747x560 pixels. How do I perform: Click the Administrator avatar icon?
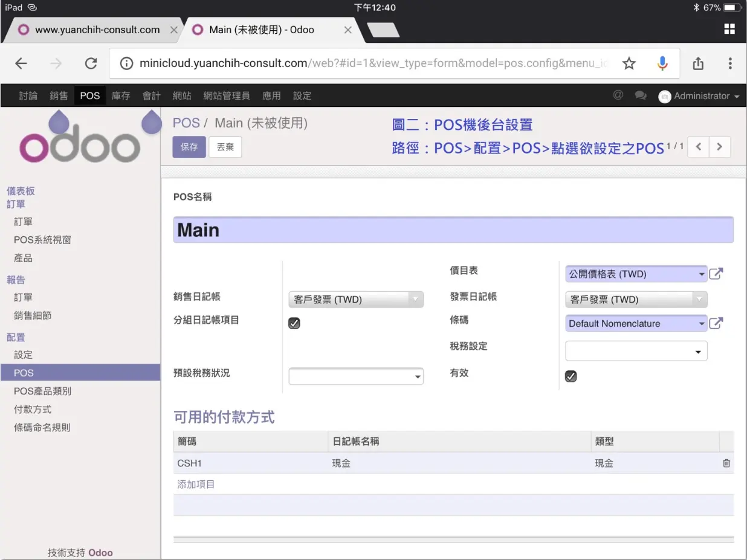[664, 96]
